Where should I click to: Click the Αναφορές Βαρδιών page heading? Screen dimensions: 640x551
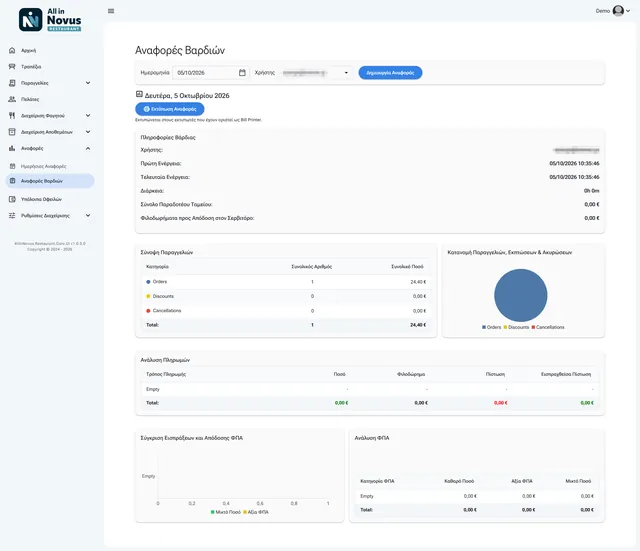pos(180,50)
